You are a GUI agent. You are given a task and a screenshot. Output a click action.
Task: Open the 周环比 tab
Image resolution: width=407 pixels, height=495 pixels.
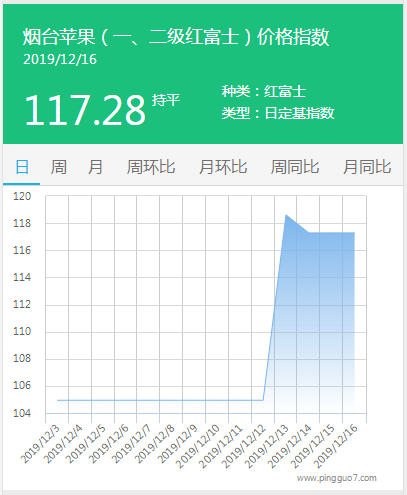(x=151, y=167)
